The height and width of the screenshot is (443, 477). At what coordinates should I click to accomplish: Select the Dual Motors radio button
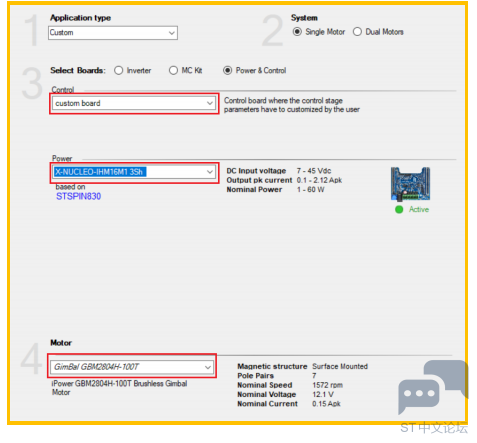pos(357,32)
